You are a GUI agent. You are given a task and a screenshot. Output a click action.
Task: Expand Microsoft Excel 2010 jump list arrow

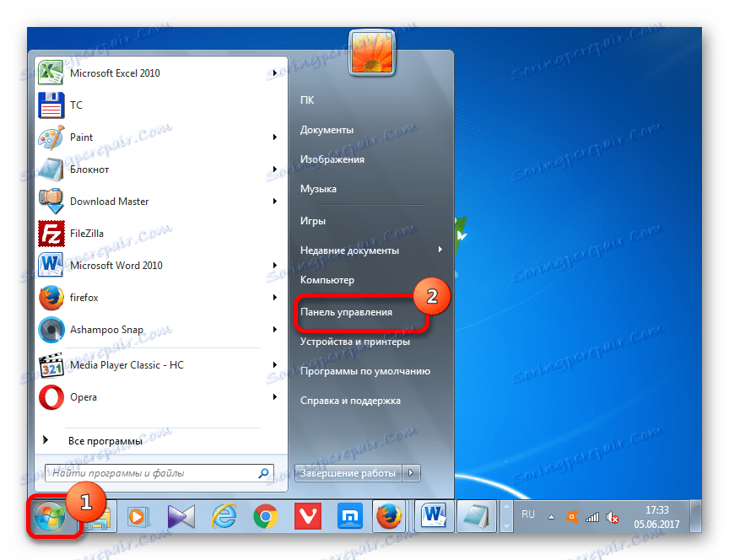[x=275, y=73]
